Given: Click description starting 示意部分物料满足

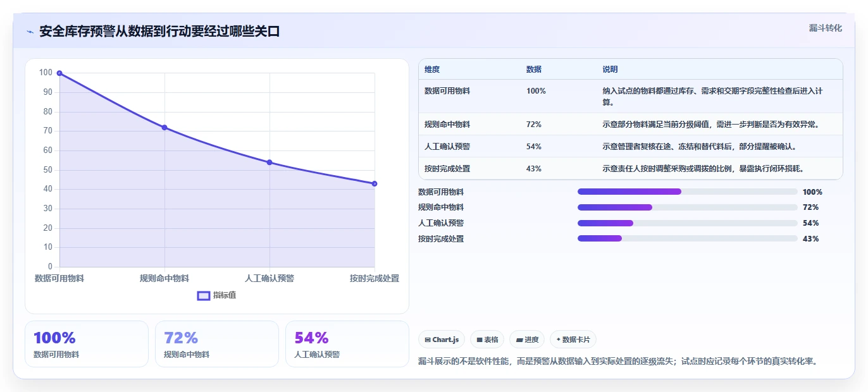Looking at the screenshot, I should [711, 125].
